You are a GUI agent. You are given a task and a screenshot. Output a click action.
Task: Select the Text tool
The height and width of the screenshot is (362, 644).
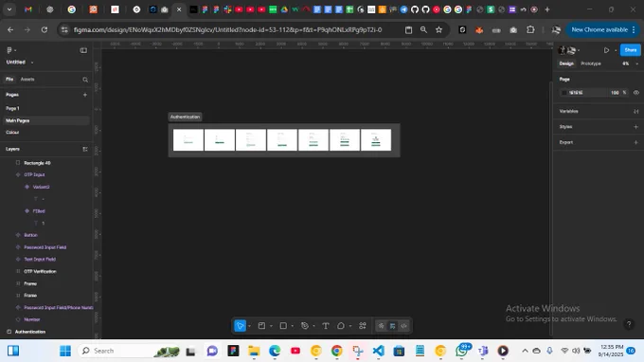326,326
